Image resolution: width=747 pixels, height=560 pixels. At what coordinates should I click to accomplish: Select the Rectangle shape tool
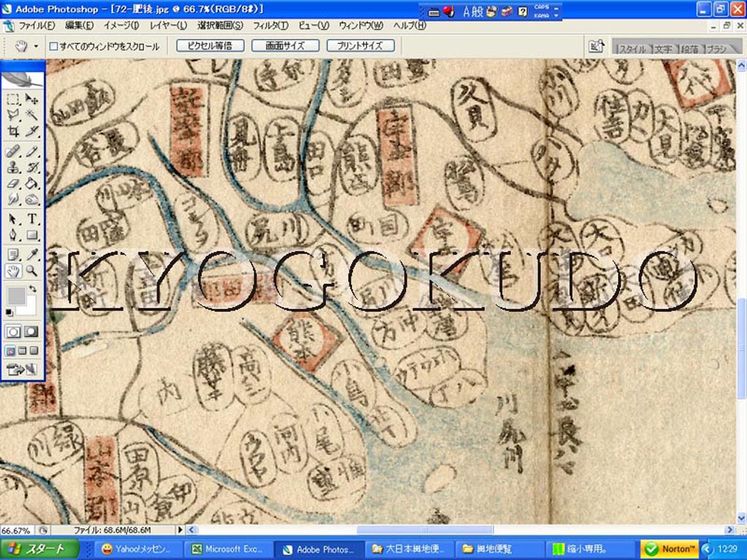click(31, 235)
